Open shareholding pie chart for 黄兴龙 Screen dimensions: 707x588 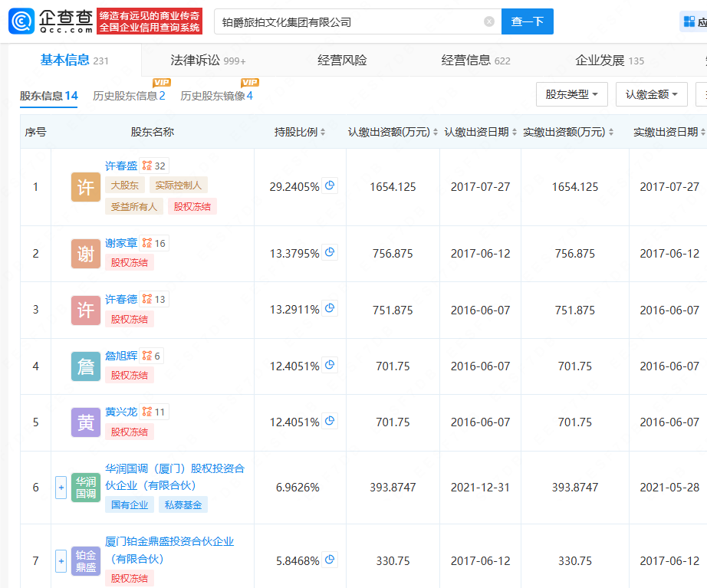(330, 421)
